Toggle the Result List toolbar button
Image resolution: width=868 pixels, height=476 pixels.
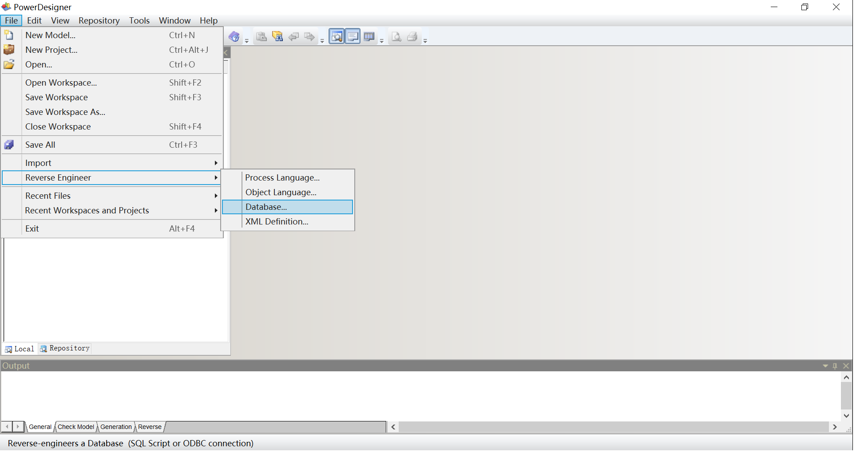(x=369, y=36)
